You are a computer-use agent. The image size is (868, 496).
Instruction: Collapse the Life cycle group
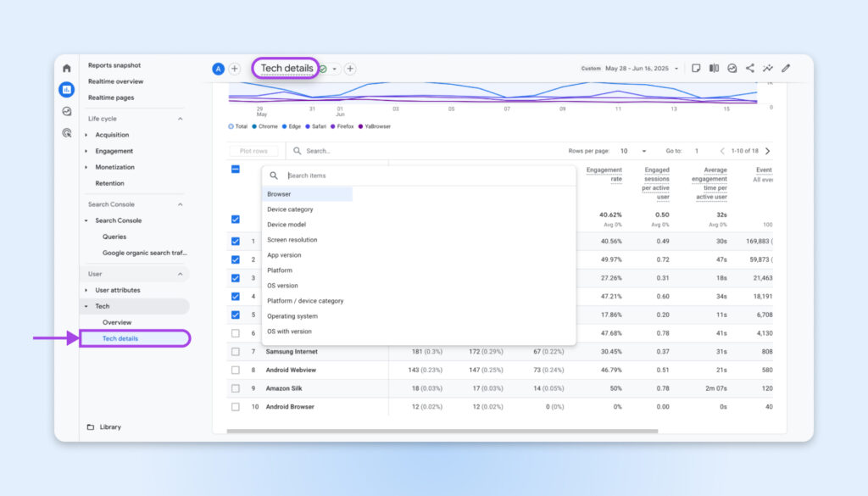click(180, 119)
